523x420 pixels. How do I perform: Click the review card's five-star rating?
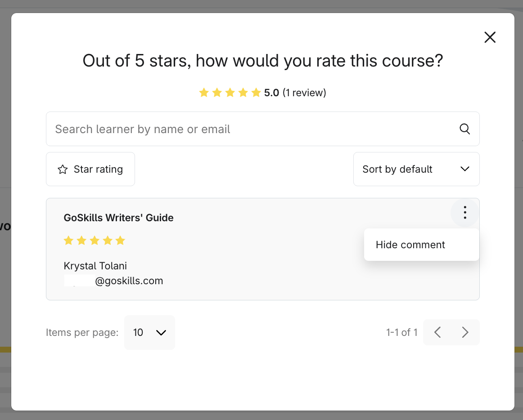click(x=95, y=240)
